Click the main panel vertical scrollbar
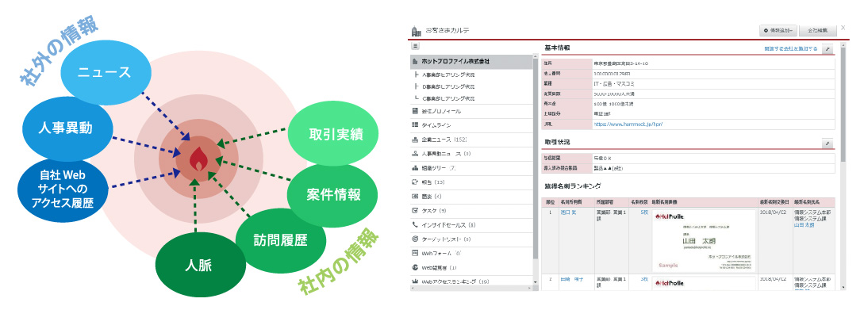Image resolution: width=868 pixels, height=310 pixels. point(843,105)
